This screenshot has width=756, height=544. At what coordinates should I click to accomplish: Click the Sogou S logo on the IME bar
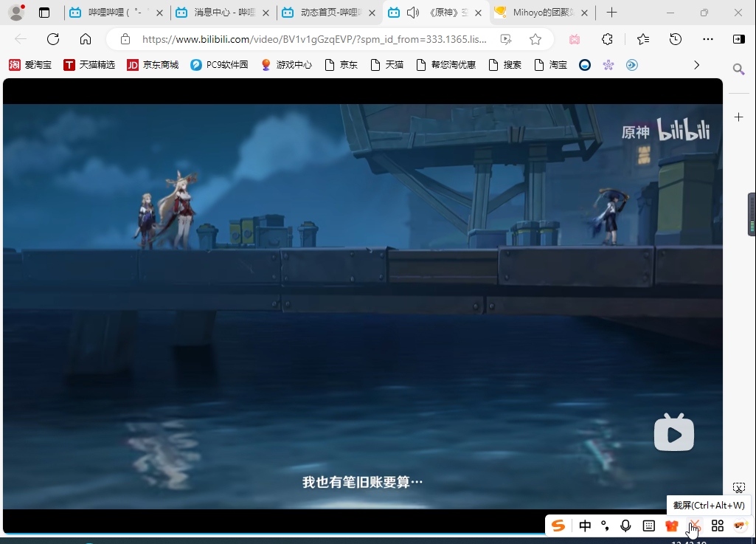click(x=558, y=526)
